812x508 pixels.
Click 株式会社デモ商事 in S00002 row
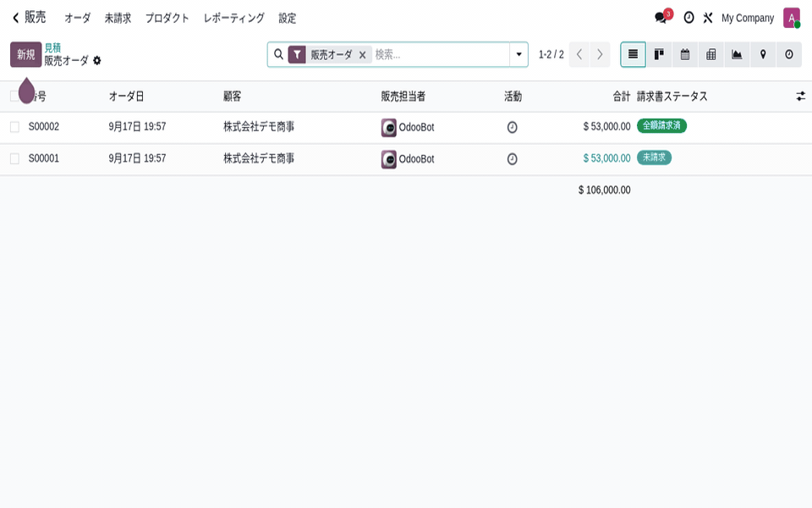pos(259,127)
